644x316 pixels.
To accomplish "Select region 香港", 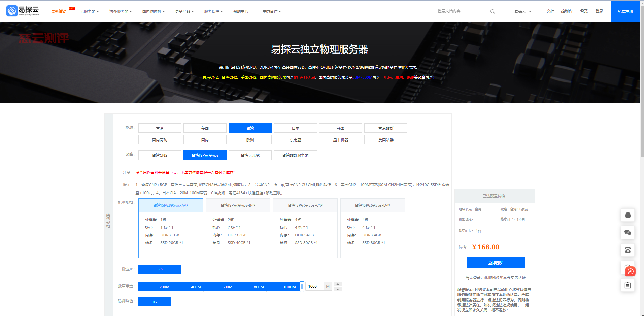I will (x=160, y=128).
